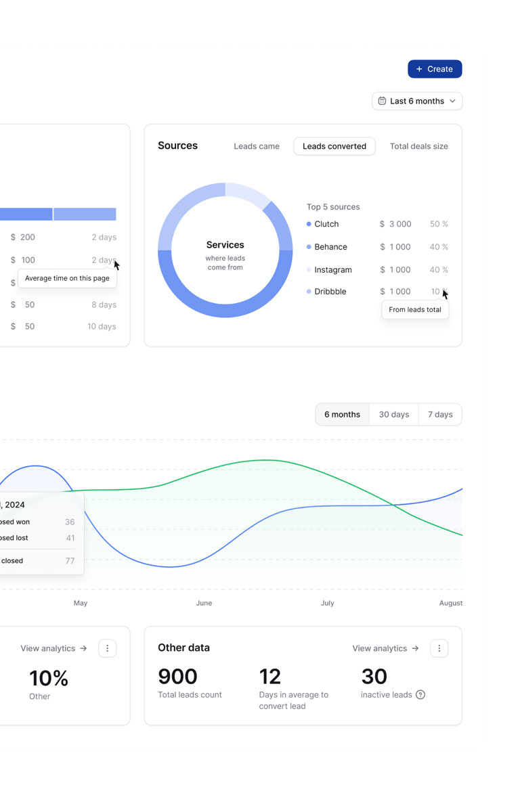Open three-dot menu beside 10% Other card

coord(107,648)
